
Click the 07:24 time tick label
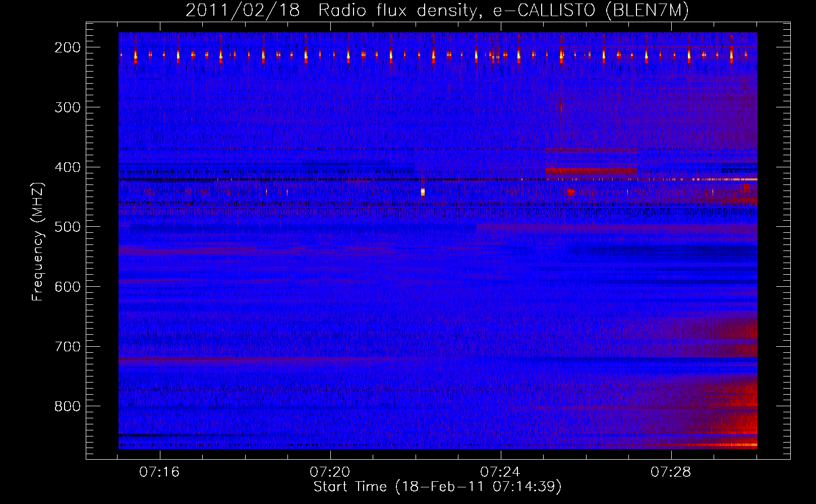pyautogui.click(x=500, y=472)
